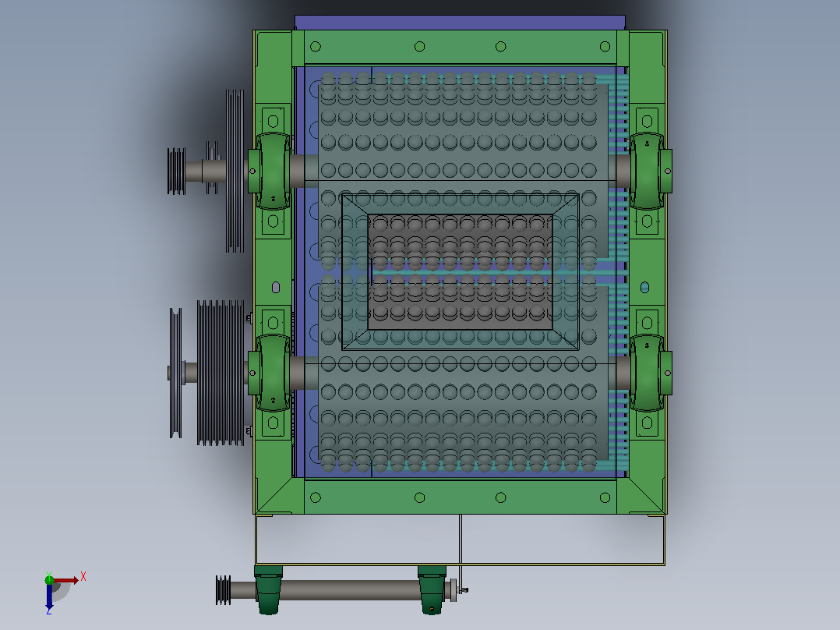Select the narrow pulley at the lower shaft's outer end
This screenshot has width=840, height=630.
pyautogui.click(x=176, y=373)
